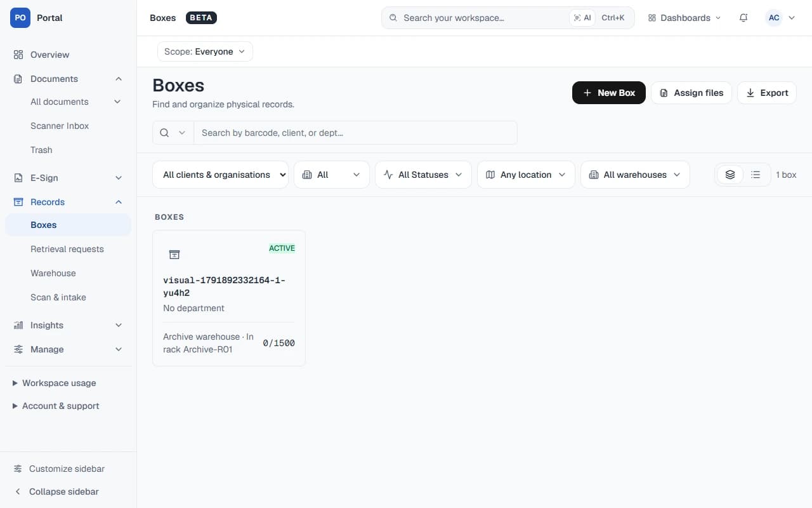Open the Scope: Everyone dropdown
Screen dimensions: 812x508
click(205, 51)
